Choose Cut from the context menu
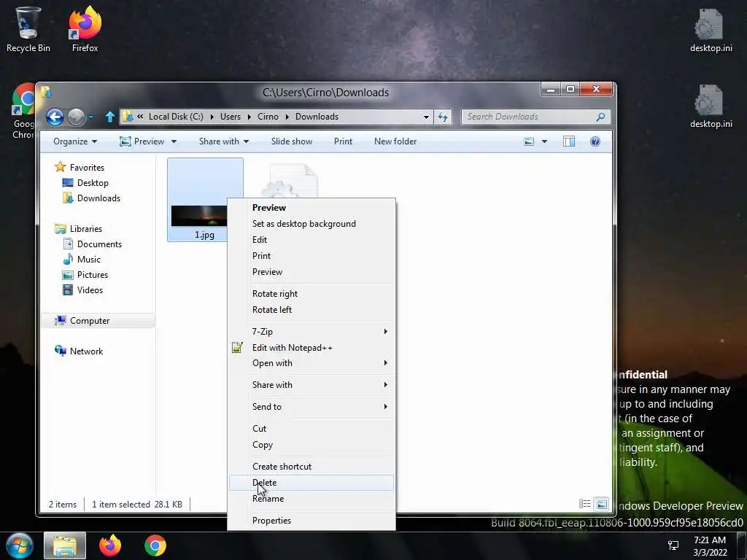This screenshot has width=747, height=560. click(x=311, y=429)
